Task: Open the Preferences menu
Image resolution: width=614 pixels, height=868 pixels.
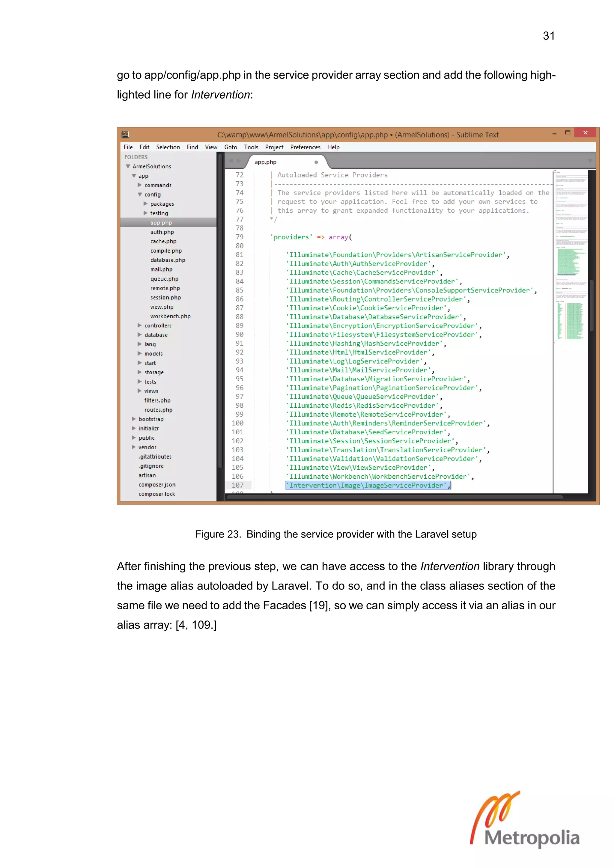Action: 305,147
